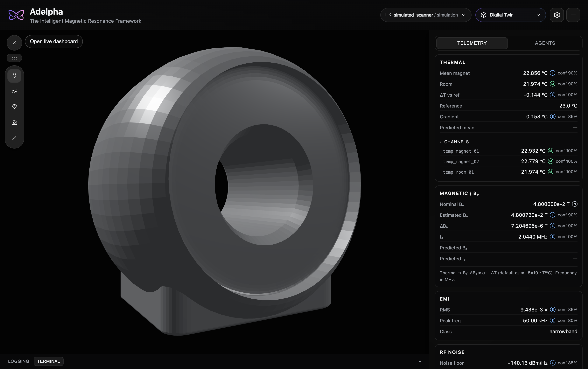Click the M badge on temp_magnet_02 row
This screenshot has height=369, width=588.
click(x=551, y=161)
